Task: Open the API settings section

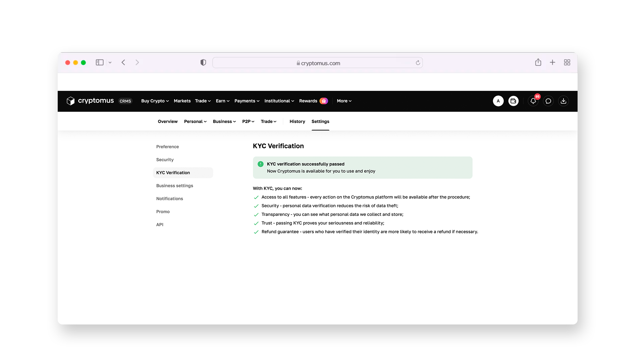Action: tap(160, 225)
